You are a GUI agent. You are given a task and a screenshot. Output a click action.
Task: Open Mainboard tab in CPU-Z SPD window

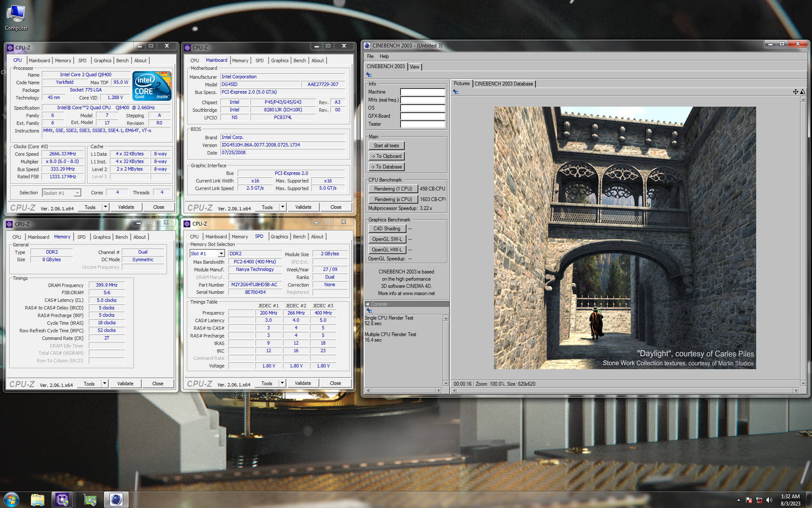pyautogui.click(x=216, y=237)
